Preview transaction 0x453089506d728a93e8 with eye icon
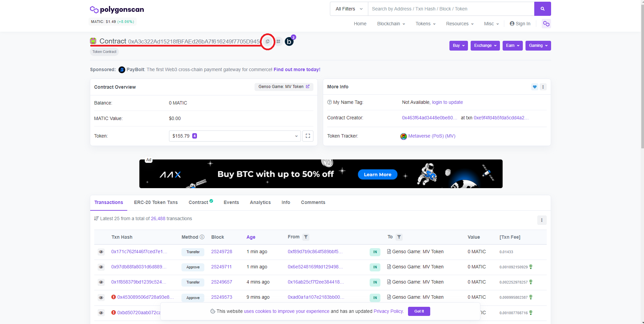644x324 pixels. [x=101, y=298]
